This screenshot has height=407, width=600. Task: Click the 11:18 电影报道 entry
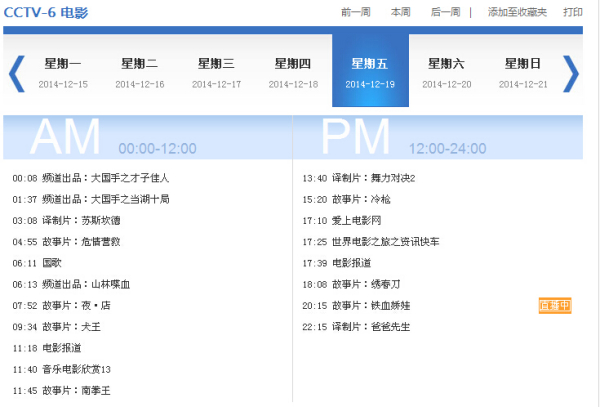coord(47,348)
